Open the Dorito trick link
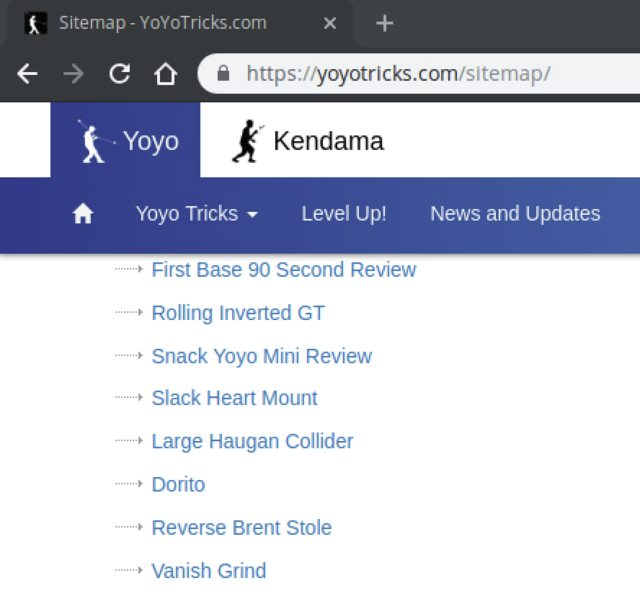The width and height of the screenshot is (640, 591). click(178, 484)
